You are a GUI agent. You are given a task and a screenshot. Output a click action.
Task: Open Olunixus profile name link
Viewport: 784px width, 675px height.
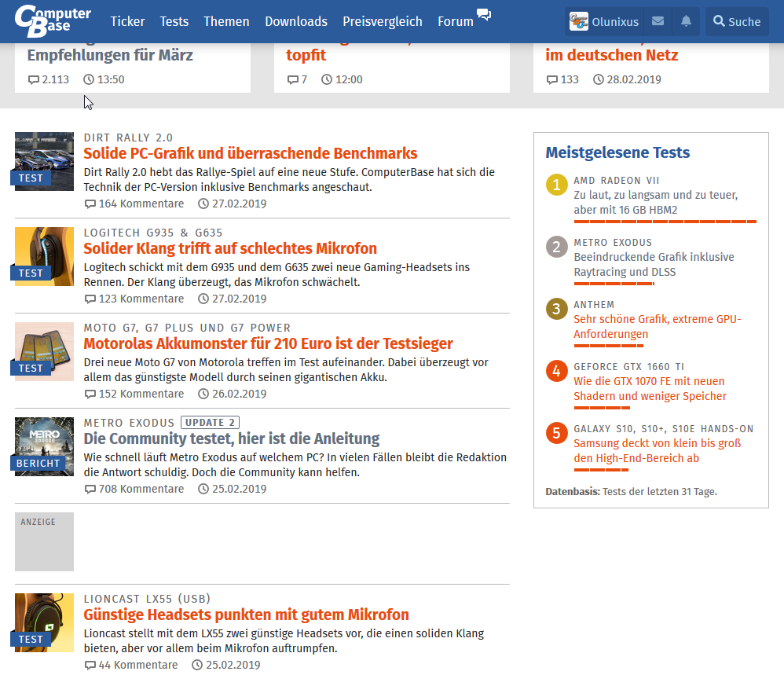(x=615, y=22)
